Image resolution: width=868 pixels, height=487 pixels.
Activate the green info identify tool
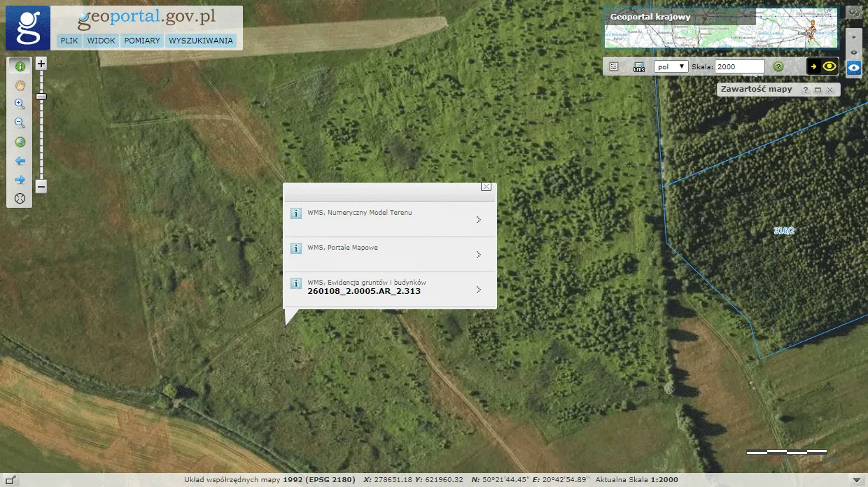pos(20,66)
